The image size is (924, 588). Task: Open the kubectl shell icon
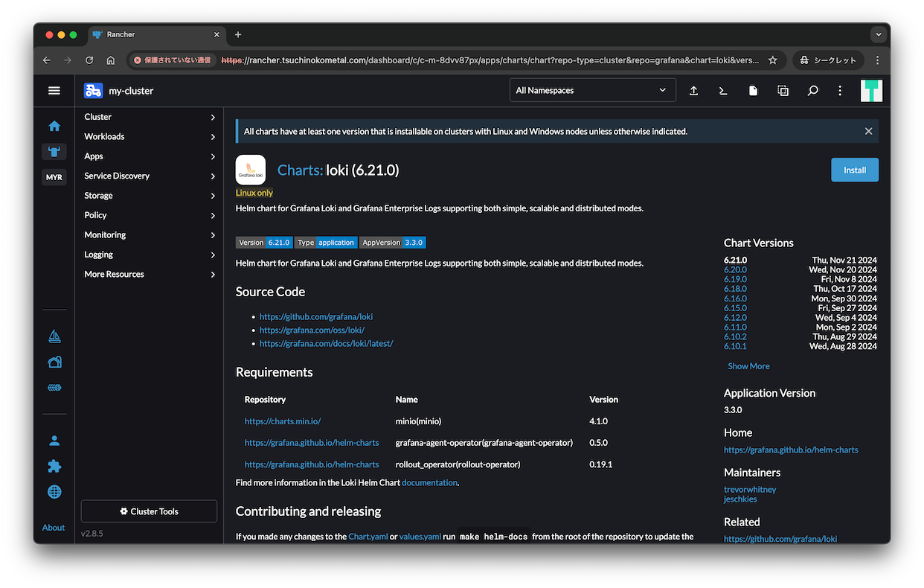(x=722, y=91)
